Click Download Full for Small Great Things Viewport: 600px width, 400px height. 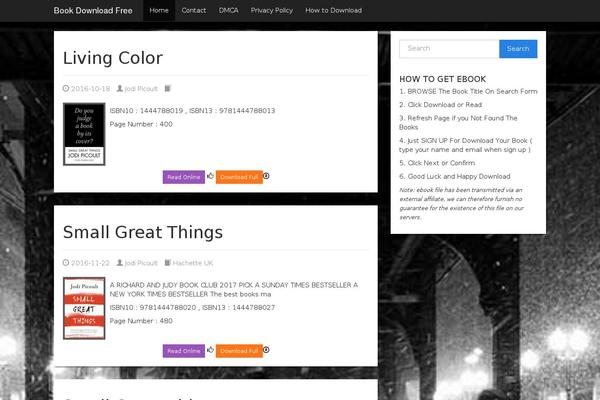click(x=239, y=351)
